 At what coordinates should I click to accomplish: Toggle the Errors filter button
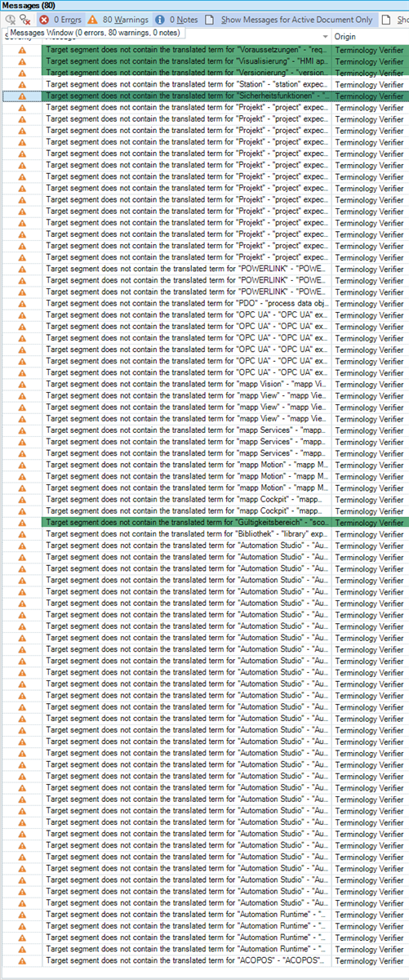[60, 19]
